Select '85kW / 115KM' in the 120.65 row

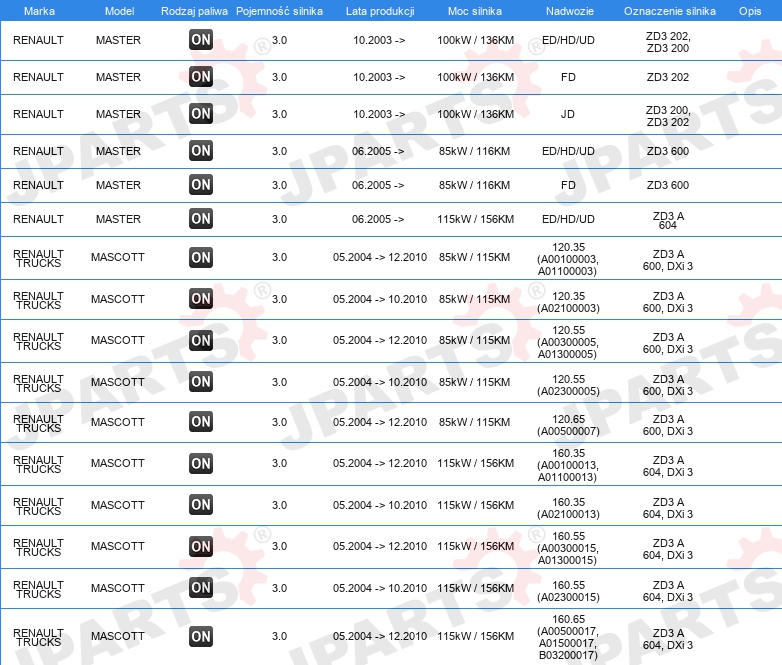474,422
